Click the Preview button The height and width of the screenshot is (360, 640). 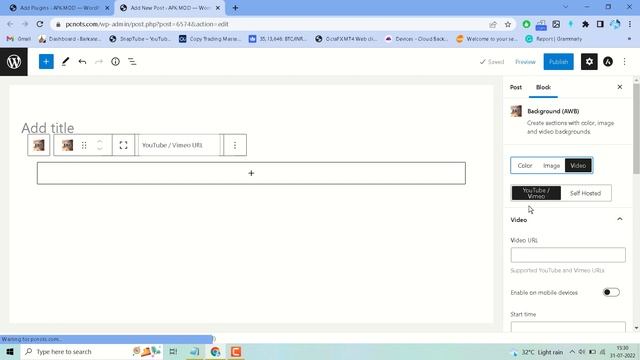pos(525,62)
